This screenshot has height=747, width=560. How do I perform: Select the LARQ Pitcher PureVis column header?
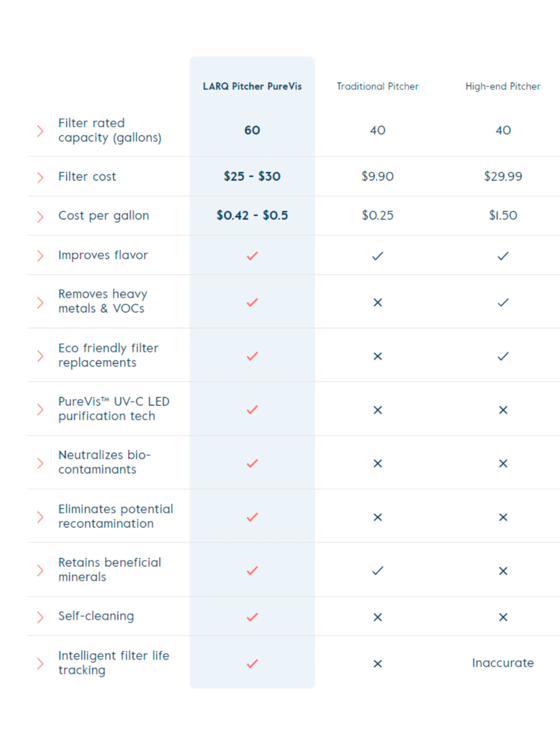(252, 86)
